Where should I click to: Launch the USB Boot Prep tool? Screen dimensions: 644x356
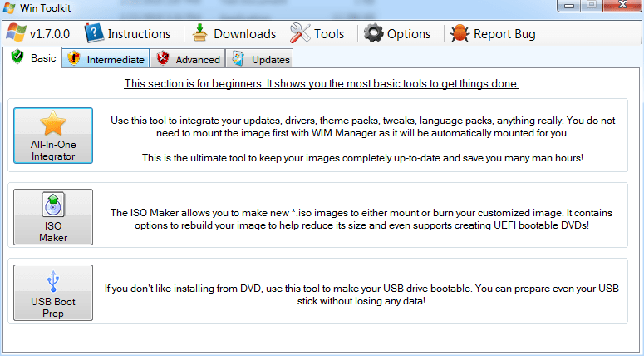pos(53,293)
